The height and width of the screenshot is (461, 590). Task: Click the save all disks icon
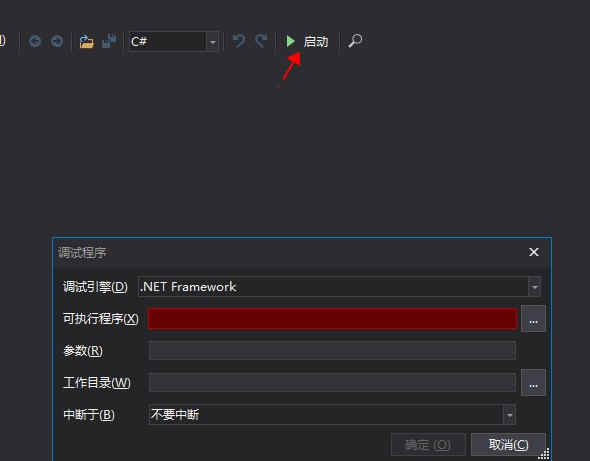click(x=109, y=41)
